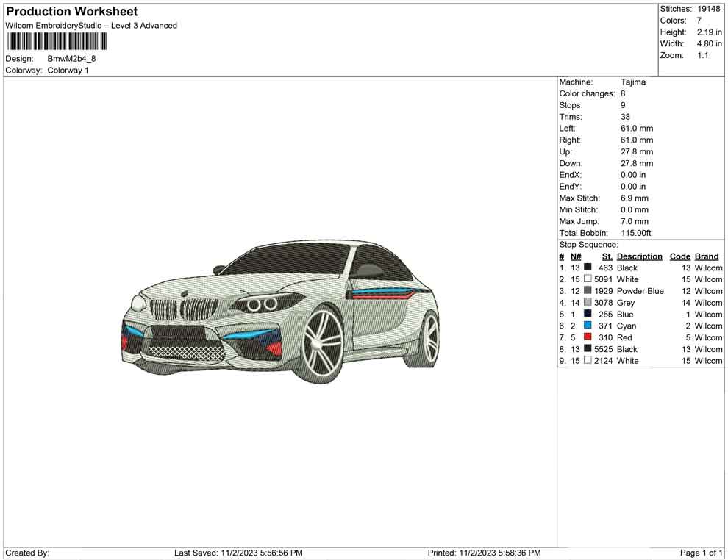Click the Total Bobbin value 115.00ft
The width and height of the screenshot is (728, 560).
coord(636,233)
